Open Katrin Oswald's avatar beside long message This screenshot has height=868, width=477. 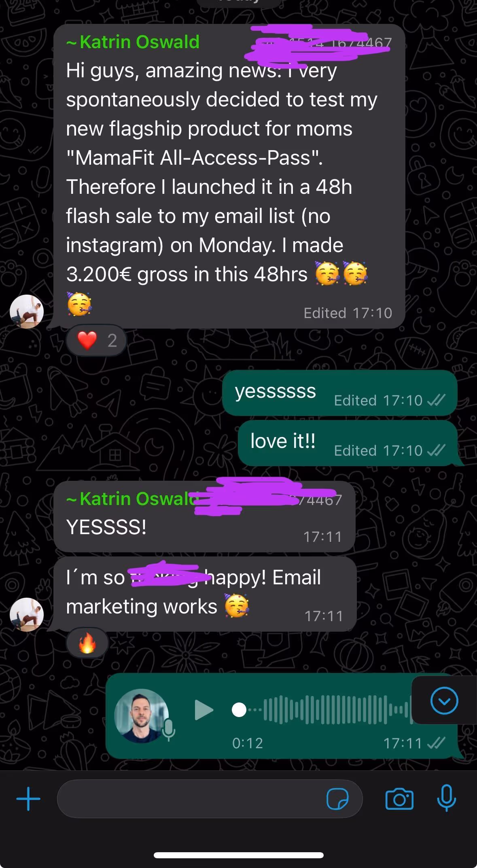pos(27,311)
